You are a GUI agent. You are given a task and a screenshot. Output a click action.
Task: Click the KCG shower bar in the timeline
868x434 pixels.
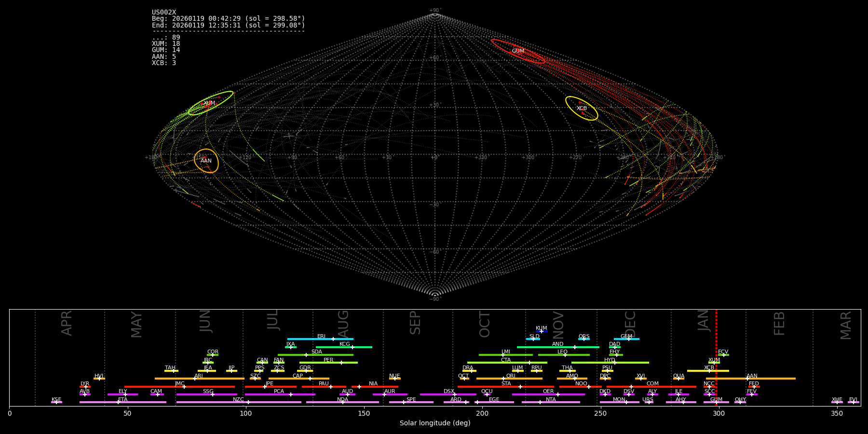click(x=344, y=347)
